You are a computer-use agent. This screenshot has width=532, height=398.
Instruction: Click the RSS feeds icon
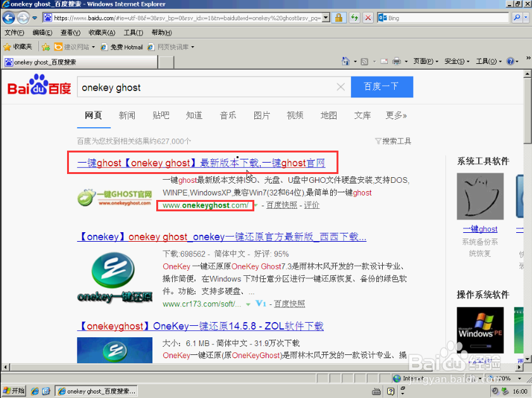tap(364, 61)
